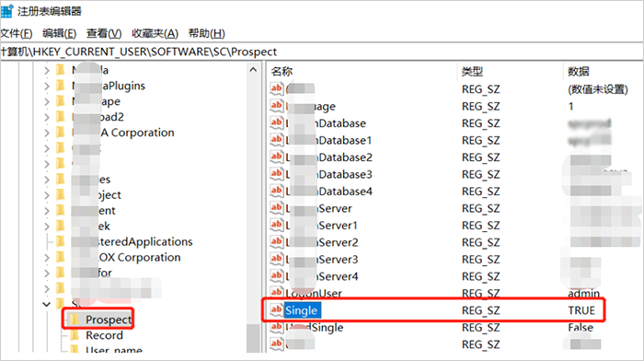The image size is (644, 361).
Task: Select the key ending in 'teredApplications'
Action: point(132,242)
